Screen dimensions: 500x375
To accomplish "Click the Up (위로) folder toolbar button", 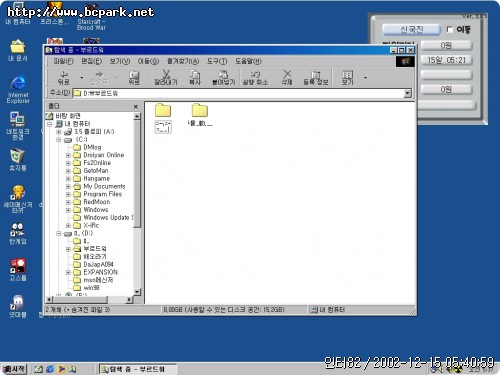I will 134,78.
